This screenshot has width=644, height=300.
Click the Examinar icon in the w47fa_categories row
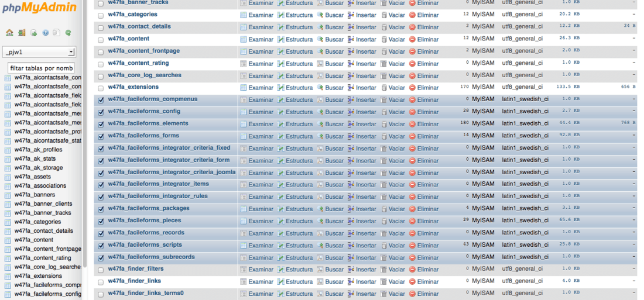243,15
